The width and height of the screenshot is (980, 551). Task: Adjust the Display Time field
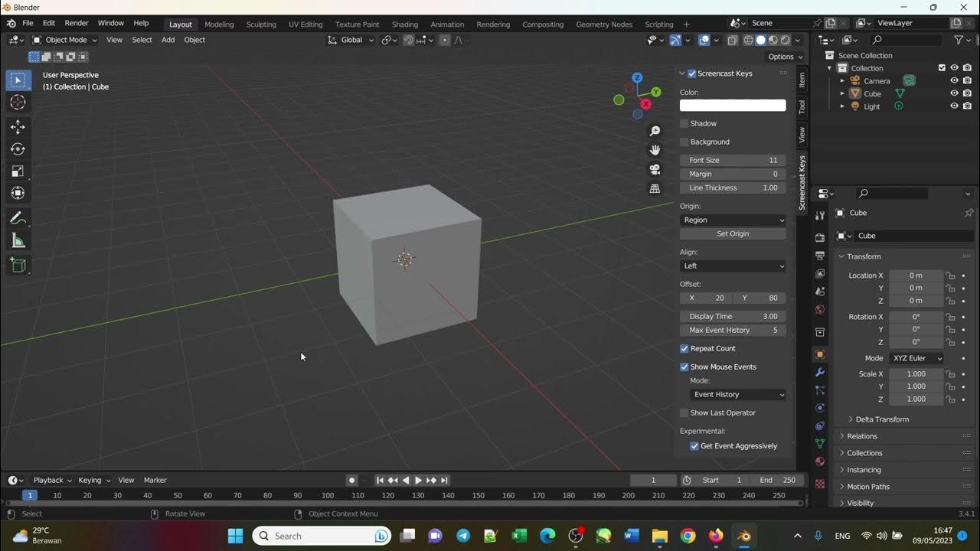pos(733,316)
